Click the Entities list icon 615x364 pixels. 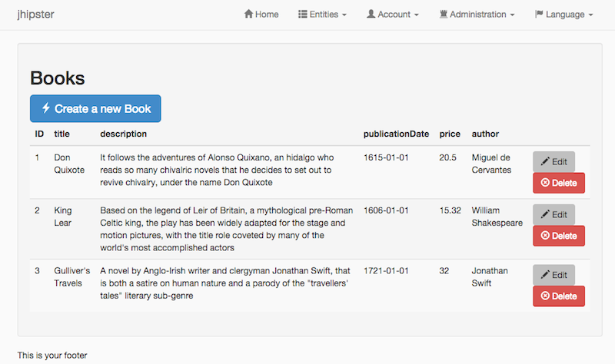pos(302,15)
